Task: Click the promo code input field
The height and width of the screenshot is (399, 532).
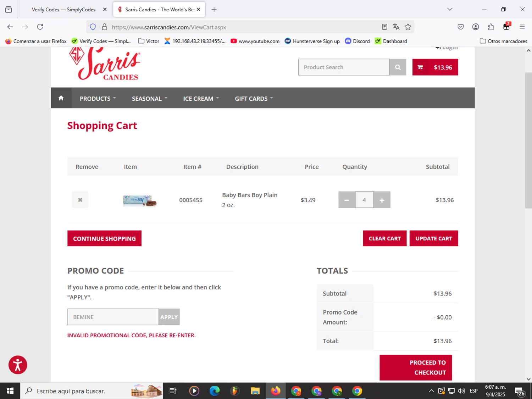Action: point(113,317)
